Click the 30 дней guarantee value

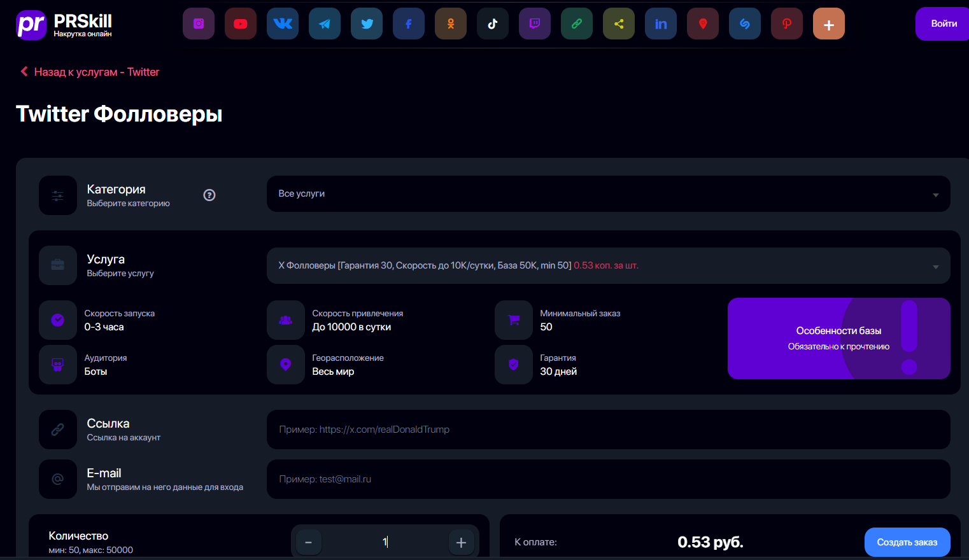[558, 372]
